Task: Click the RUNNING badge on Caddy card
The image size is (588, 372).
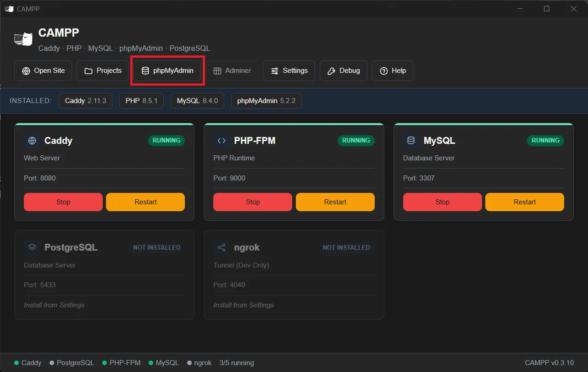Action: point(166,141)
